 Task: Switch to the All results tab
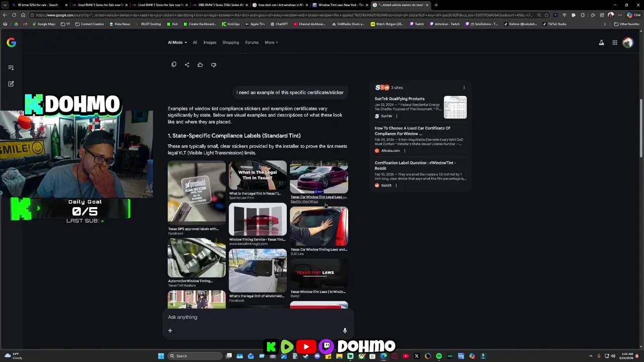pos(195,43)
